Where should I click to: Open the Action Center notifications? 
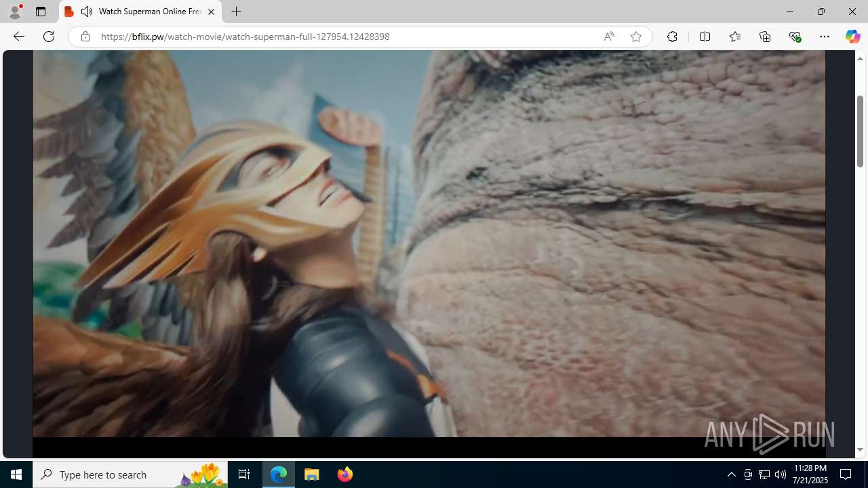pyautogui.click(x=846, y=474)
